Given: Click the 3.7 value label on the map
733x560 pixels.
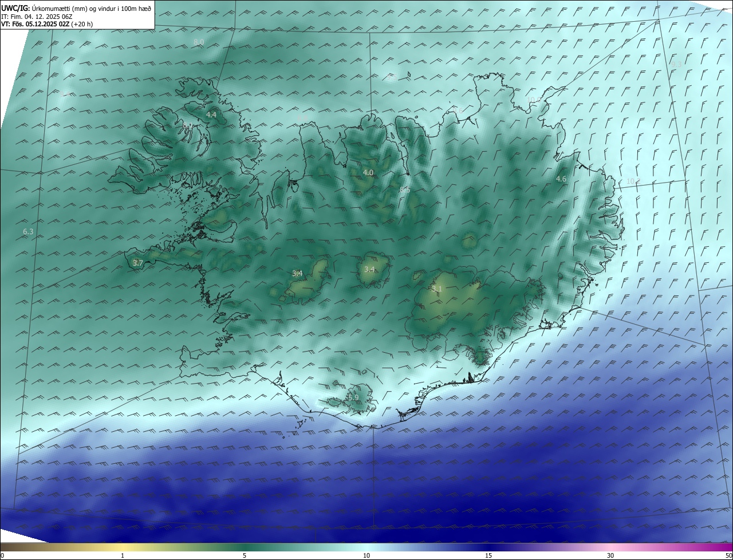Looking at the screenshot, I should [137, 263].
